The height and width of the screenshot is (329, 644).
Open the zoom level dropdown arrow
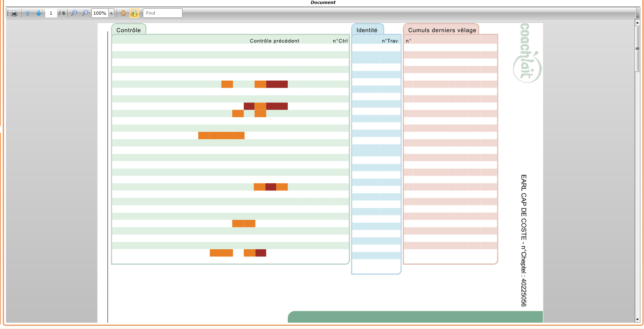[111, 13]
